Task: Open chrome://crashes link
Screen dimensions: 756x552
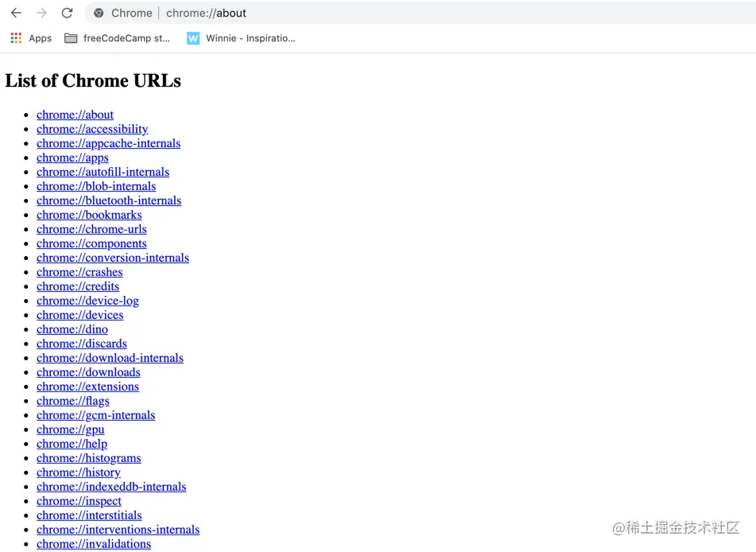Action: tap(79, 272)
